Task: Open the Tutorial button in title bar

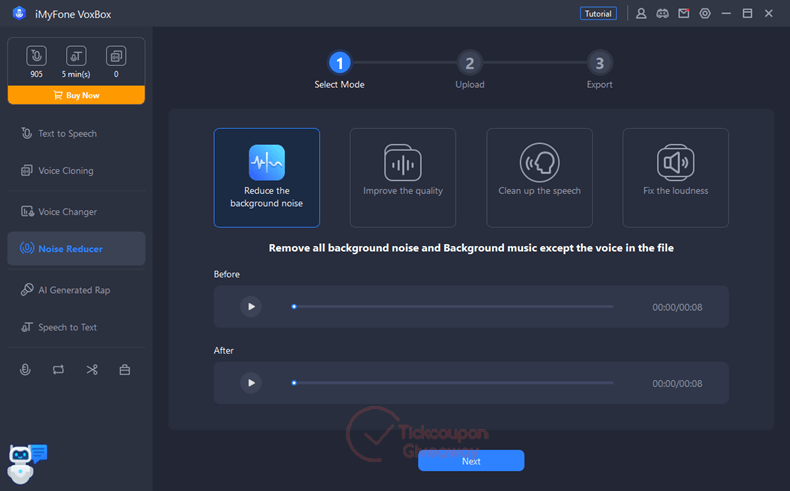Action: point(598,14)
